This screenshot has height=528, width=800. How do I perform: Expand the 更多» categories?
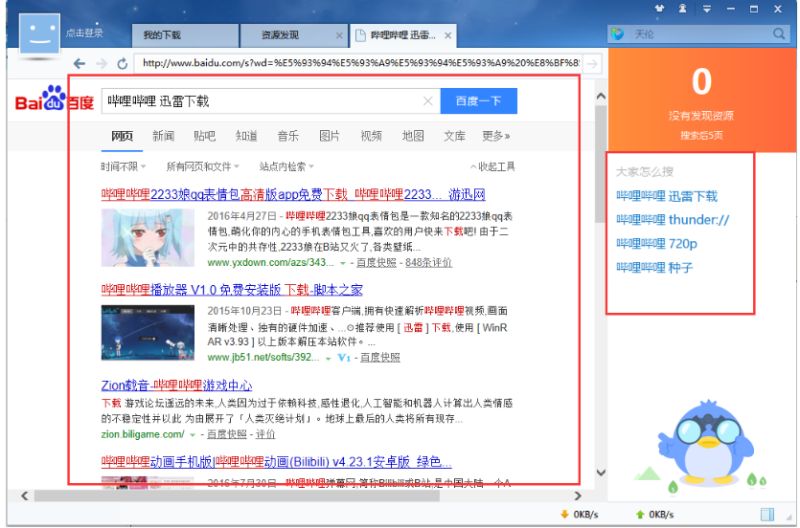tap(496, 136)
